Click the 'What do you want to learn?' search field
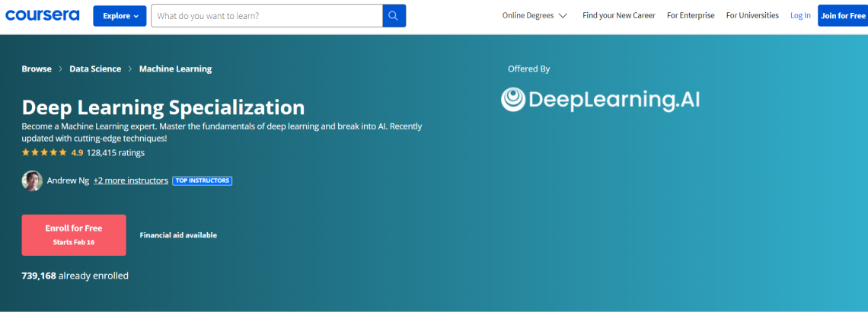This screenshot has width=868, height=322. click(x=266, y=16)
